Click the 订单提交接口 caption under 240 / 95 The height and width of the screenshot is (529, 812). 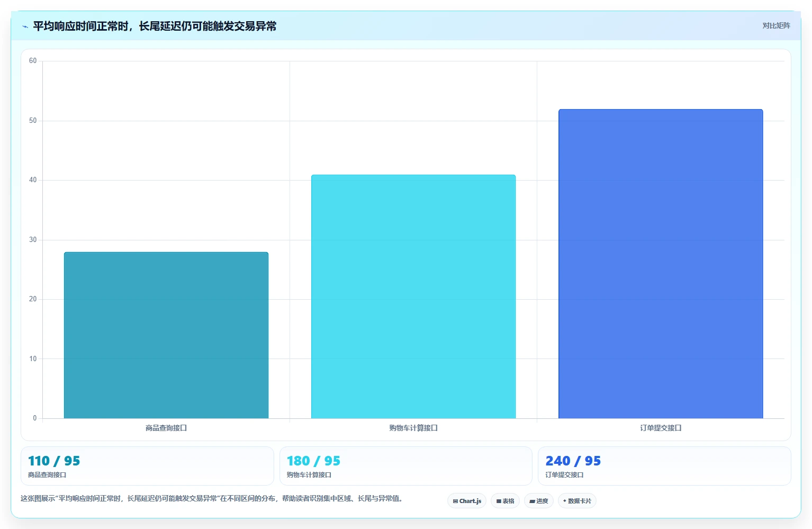tap(564, 475)
